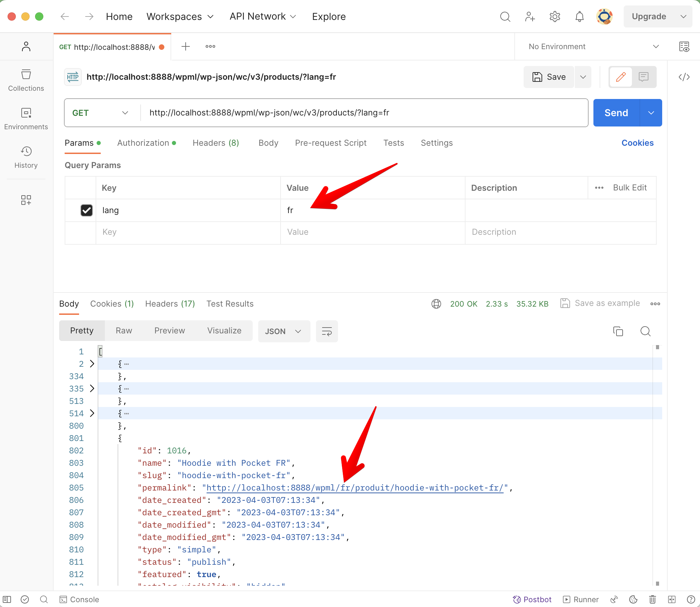Open the Cookies link
The height and width of the screenshot is (607, 700).
pos(637,143)
